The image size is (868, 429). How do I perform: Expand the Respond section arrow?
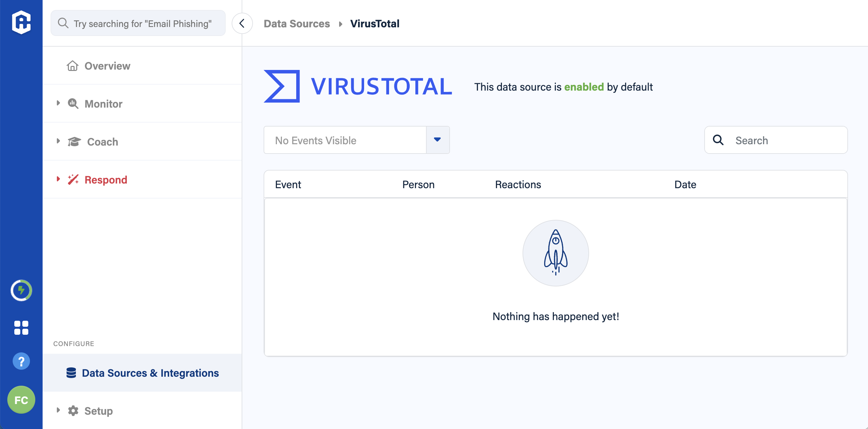58,179
